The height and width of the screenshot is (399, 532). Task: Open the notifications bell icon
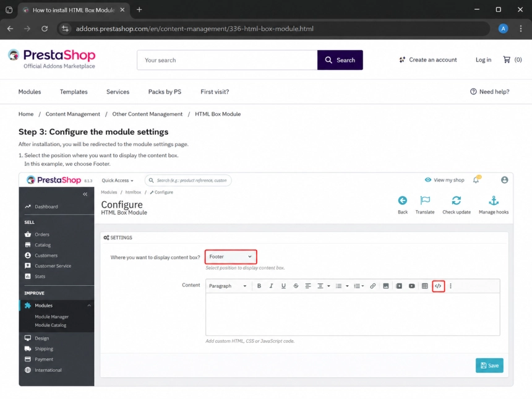(476, 180)
